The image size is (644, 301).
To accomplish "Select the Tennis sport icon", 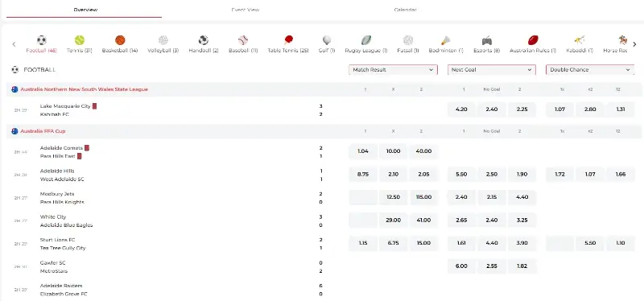I will (80, 40).
